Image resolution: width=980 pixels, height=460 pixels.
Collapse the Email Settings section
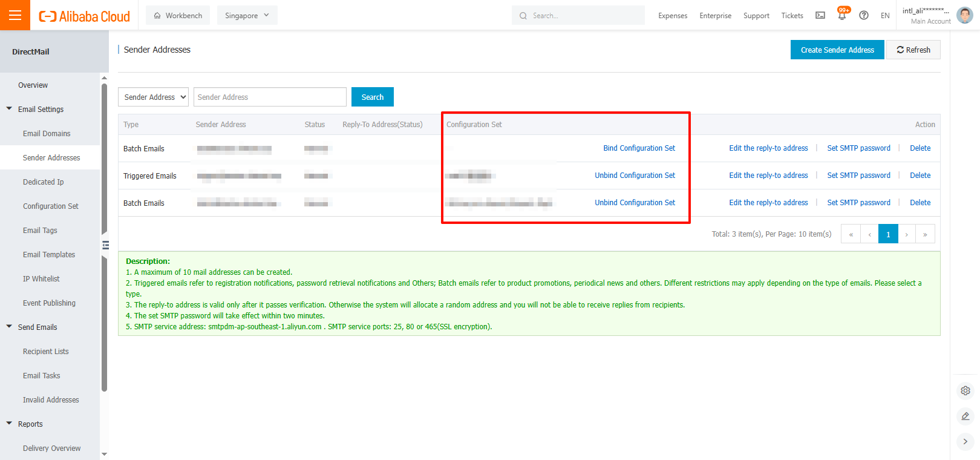(x=9, y=109)
